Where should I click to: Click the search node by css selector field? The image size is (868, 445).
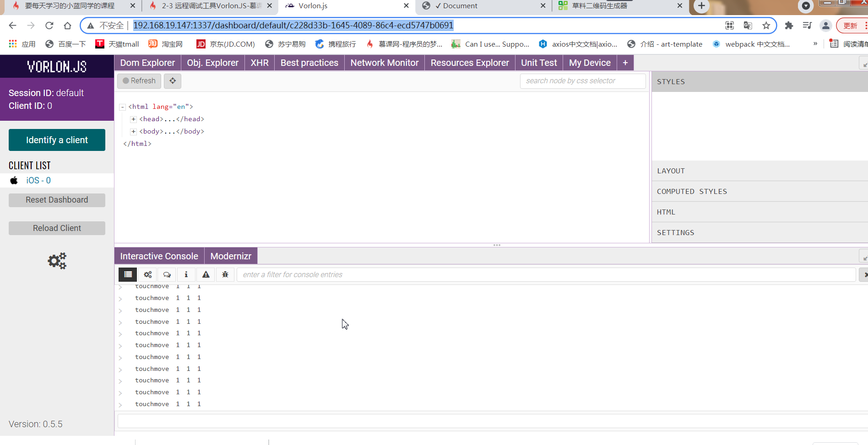point(583,81)
